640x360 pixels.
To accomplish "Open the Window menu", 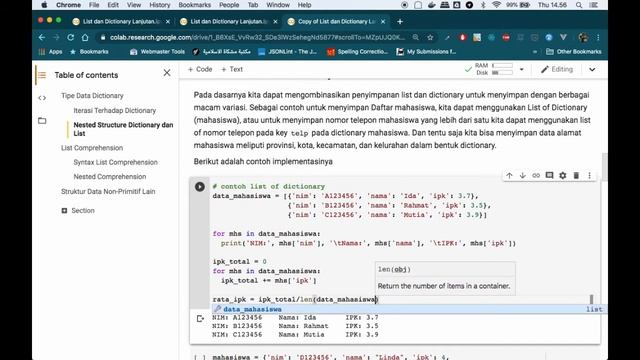I will pos(278,5).
